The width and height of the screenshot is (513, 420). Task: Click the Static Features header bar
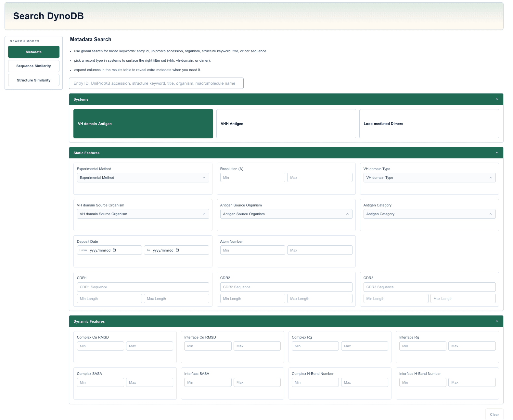click(286, 153)
